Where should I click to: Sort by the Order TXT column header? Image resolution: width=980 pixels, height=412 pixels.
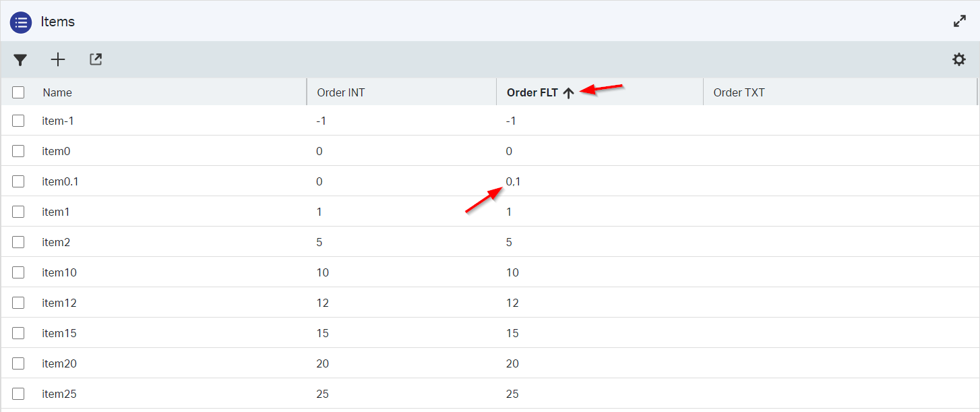(x=739, y=92)
